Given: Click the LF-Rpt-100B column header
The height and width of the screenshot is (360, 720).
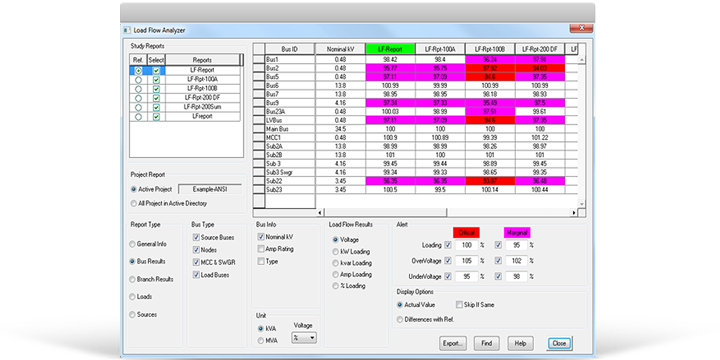Looking at the screenshot, I should click(490, 49).
